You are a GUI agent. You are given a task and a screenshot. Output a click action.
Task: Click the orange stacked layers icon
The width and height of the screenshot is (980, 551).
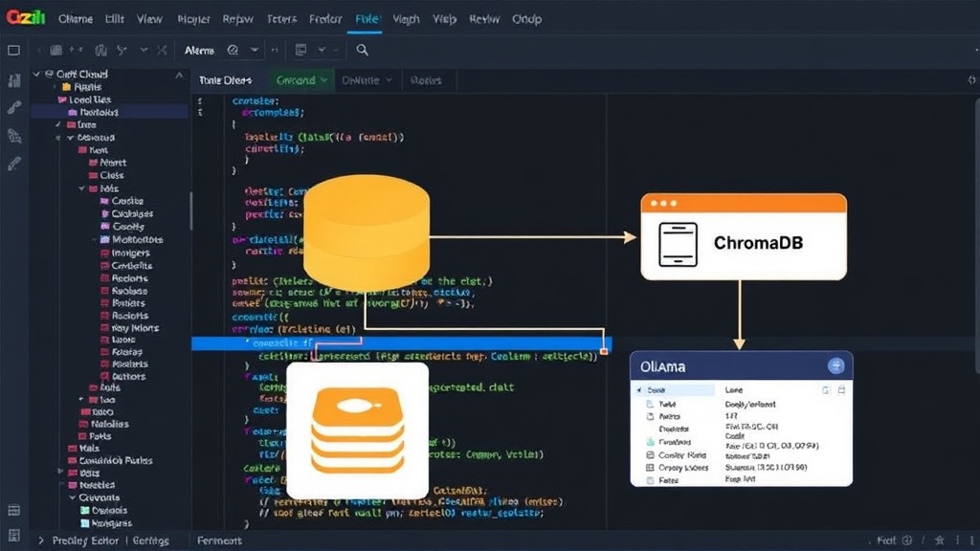point(358,430)
